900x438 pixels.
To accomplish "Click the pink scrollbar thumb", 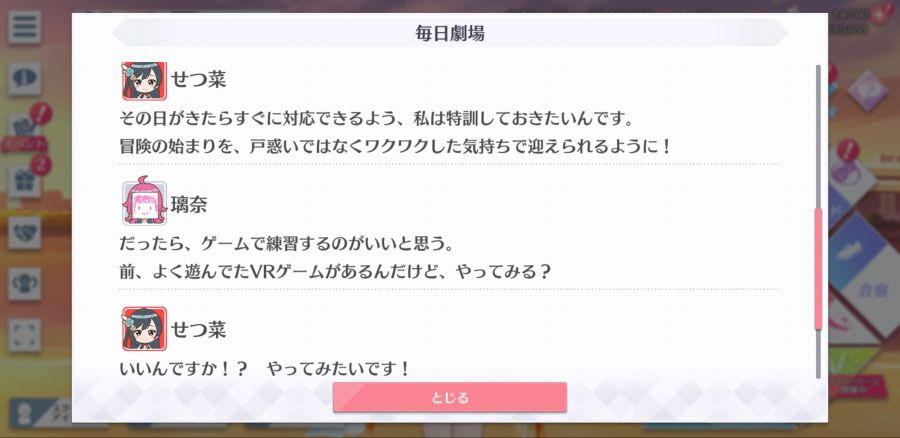I will 818,269.
